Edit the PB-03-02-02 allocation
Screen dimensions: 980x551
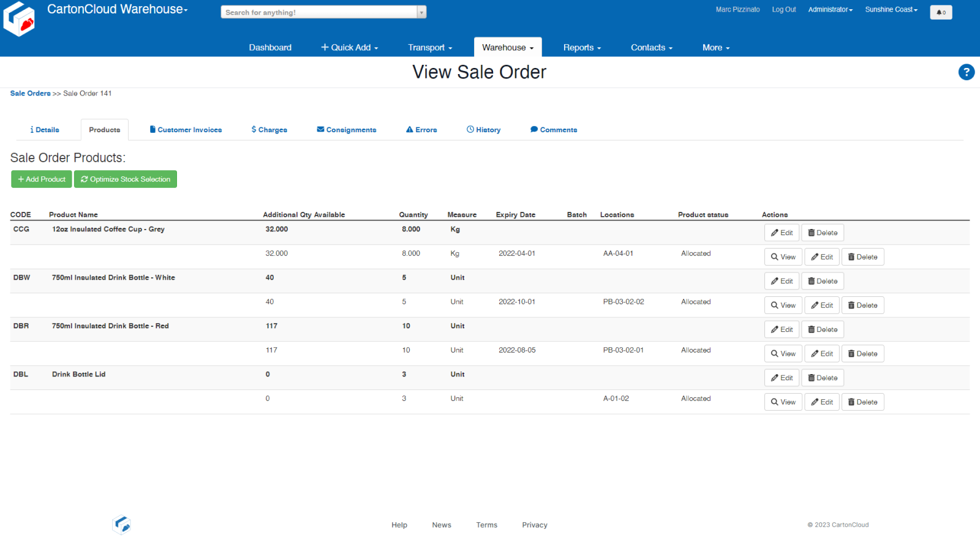tap(822, 305)
